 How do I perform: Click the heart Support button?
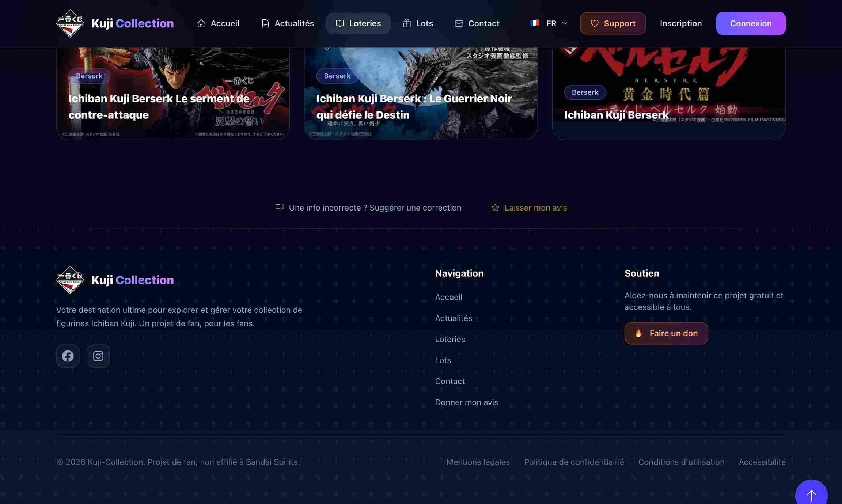click(612, 23)
